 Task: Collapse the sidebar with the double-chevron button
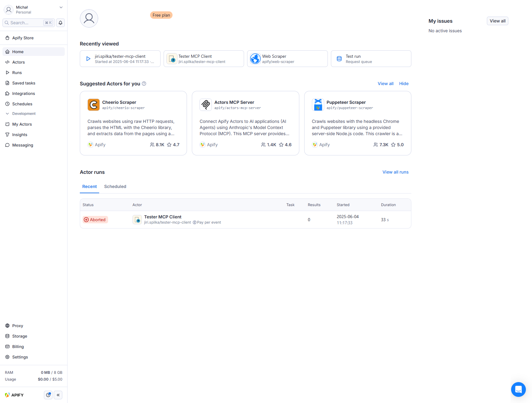(x=58, y=395)
